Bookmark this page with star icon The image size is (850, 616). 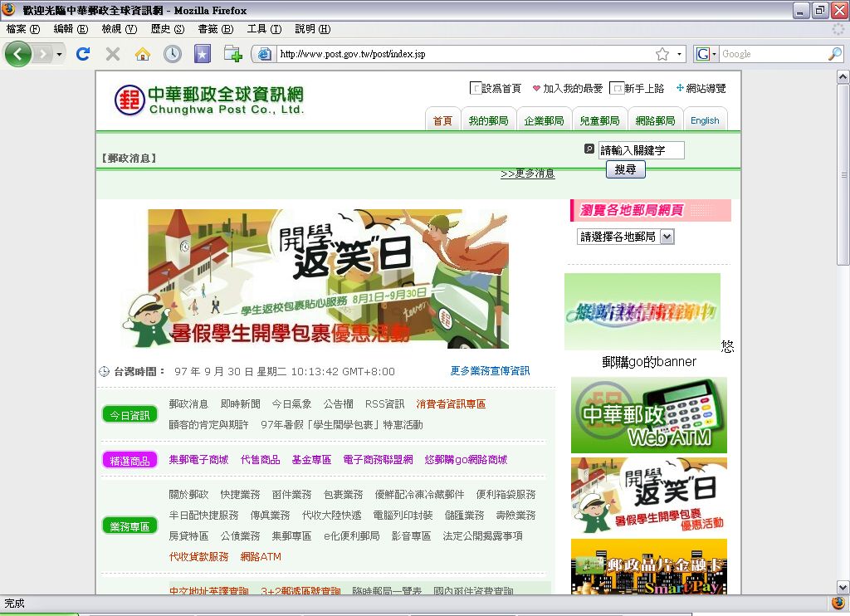(662, 54)
